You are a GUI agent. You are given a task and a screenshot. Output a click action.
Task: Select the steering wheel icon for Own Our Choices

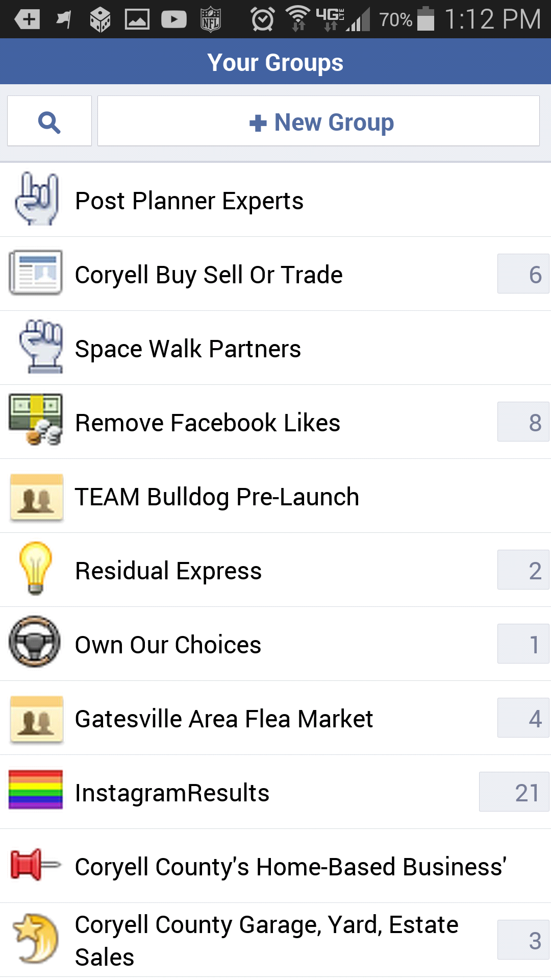click(x=35, y=644)
